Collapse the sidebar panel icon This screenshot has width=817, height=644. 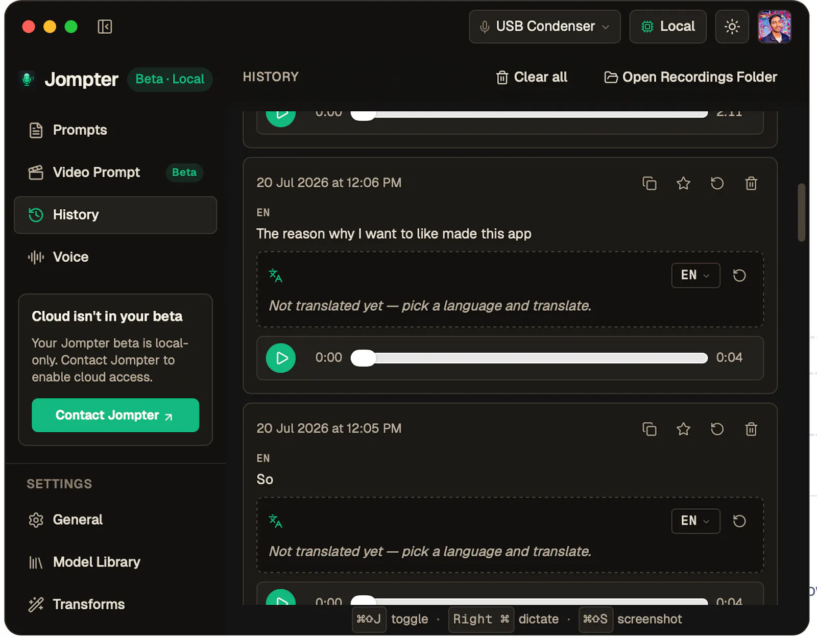coord(105,27)
